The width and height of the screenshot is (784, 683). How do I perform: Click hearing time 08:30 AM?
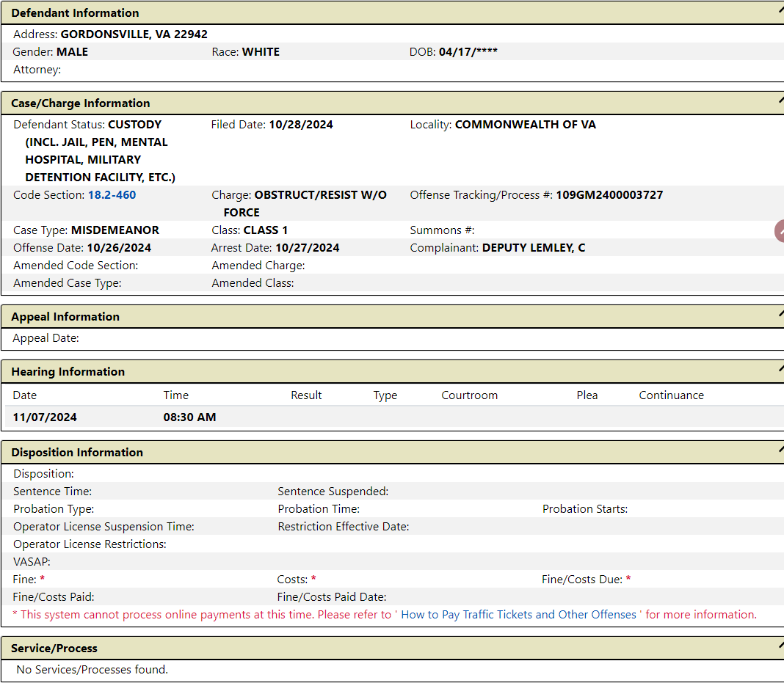coord(189,417)
